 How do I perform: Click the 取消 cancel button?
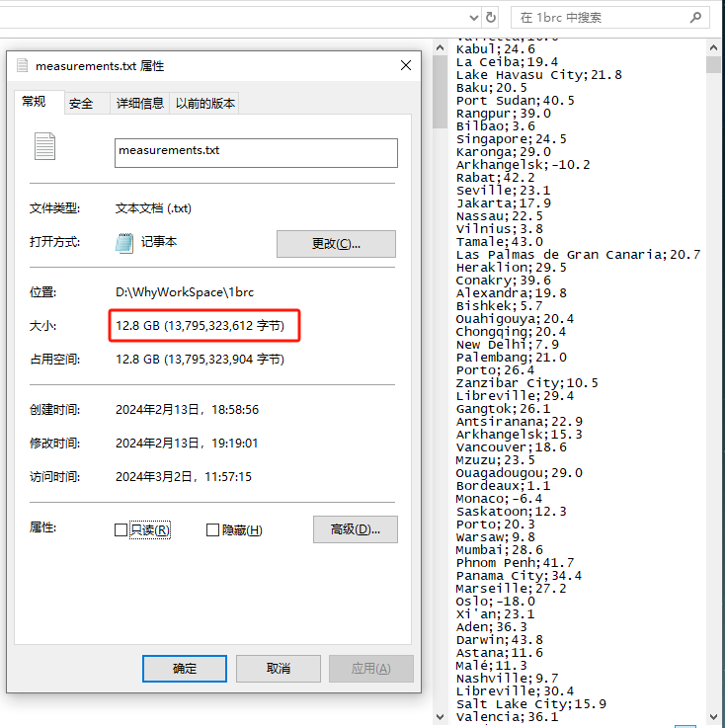click(x=278, y=669)
